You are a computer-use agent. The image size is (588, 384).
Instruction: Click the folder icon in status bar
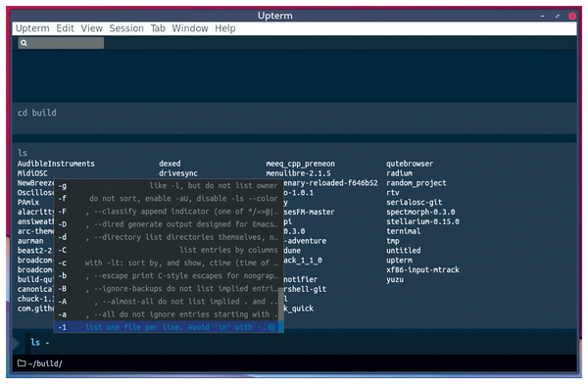click(22, 363)
